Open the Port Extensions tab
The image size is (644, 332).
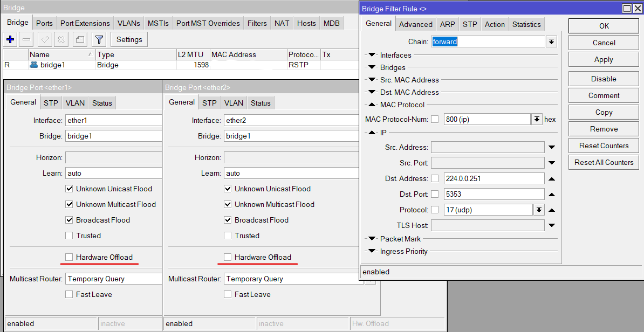[x=85, y=23]
